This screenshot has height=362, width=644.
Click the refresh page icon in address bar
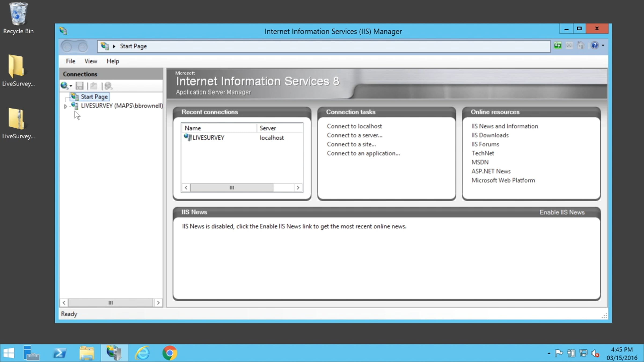coord(558,45)
